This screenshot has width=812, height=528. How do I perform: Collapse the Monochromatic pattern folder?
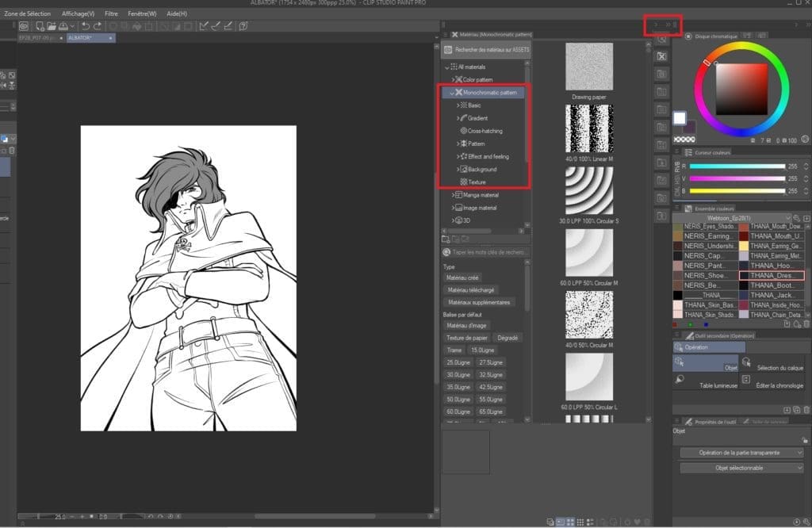pos(452,93)
